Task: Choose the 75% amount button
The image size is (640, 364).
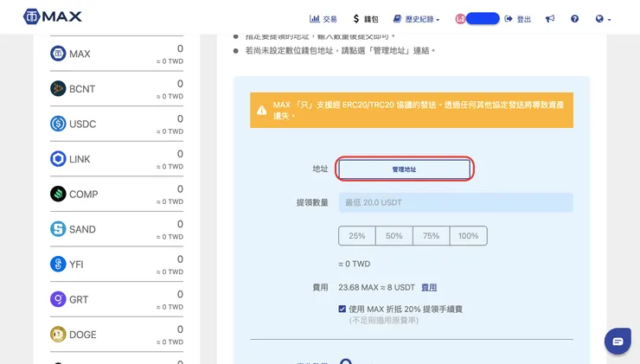Action: pos(431,236)
